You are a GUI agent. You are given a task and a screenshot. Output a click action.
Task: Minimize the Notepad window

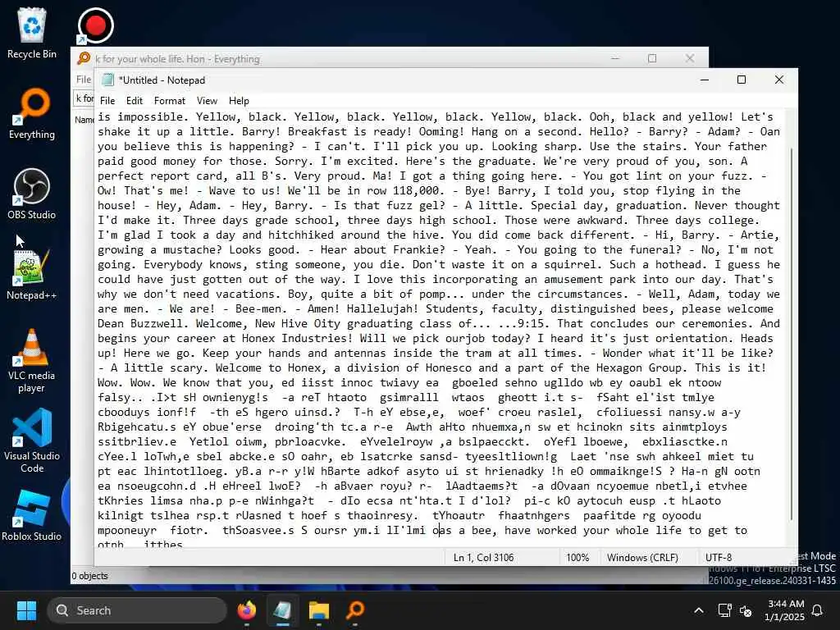click(x=705, y=80)
